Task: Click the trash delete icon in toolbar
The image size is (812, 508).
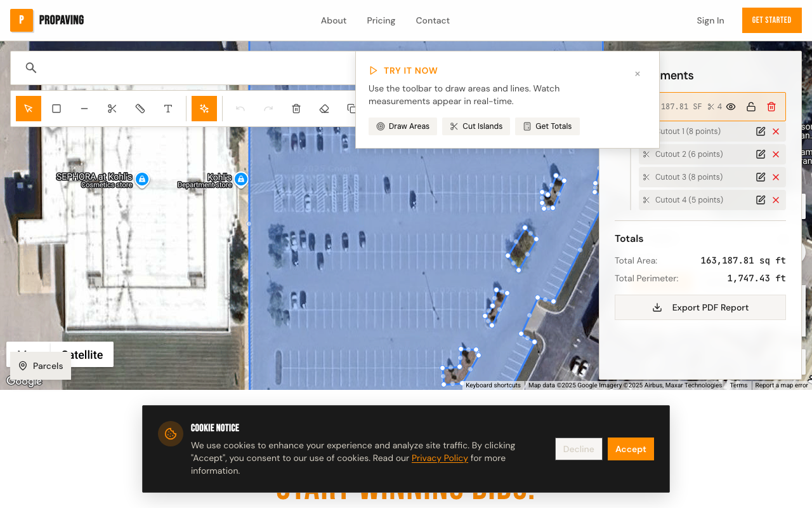Action: click(x=296, y=109)
